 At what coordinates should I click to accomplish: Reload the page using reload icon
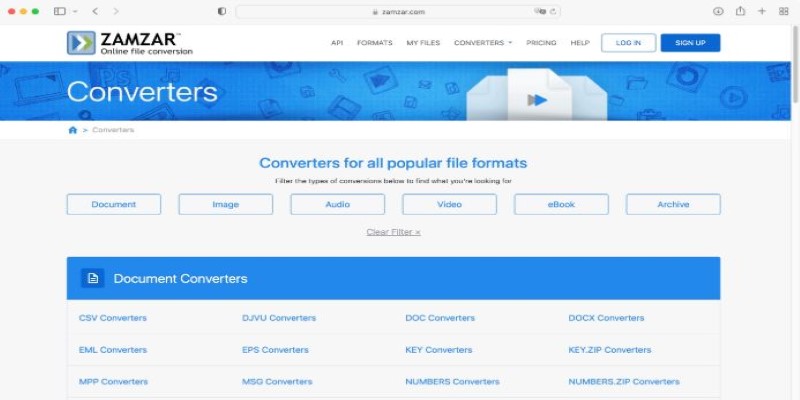[553, 12]
